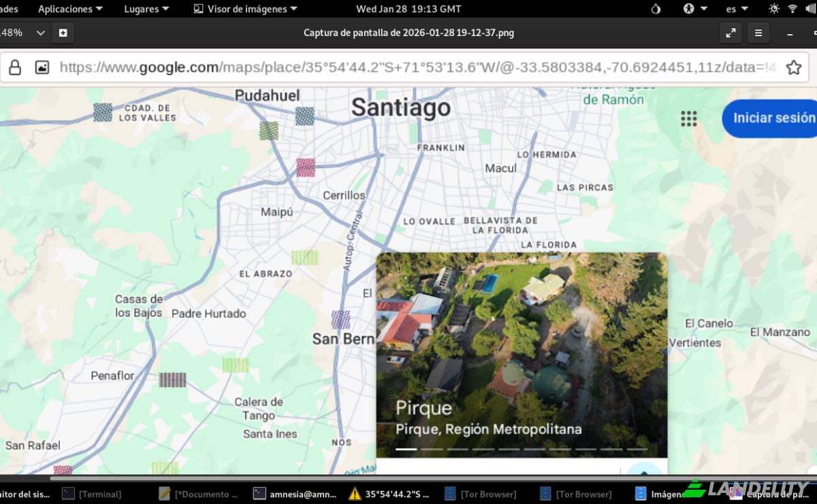Click the new-window plus icon beside zoom
Screen dimensions: 817x504
tap(63, 33)
